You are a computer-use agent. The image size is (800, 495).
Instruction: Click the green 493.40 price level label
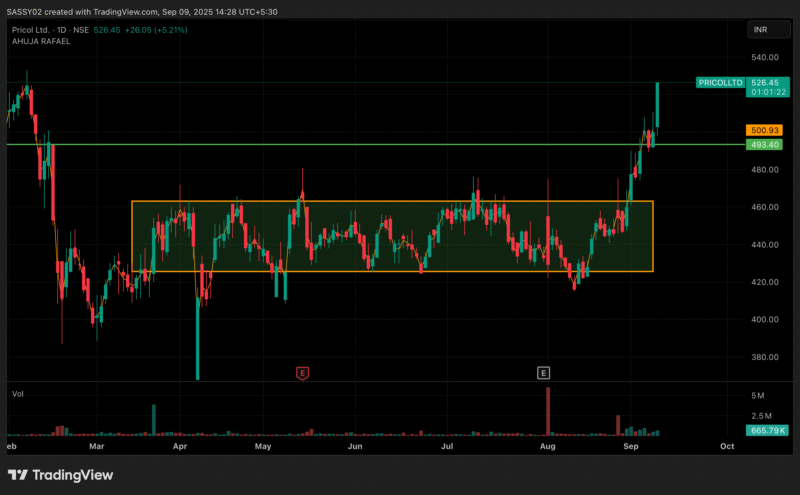point(764,144)
